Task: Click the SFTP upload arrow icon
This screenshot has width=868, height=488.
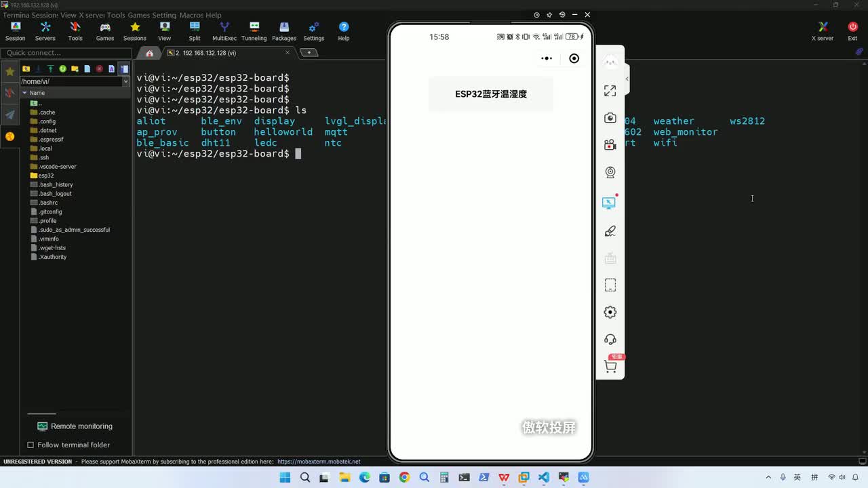Action: pos(50,68)
